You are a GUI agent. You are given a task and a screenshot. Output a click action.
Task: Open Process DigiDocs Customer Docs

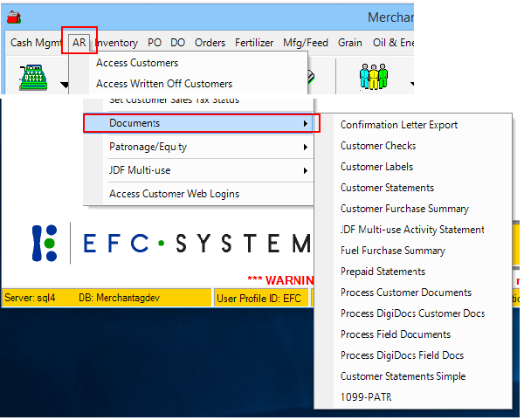pyautogui.click(x=412, y=313)
